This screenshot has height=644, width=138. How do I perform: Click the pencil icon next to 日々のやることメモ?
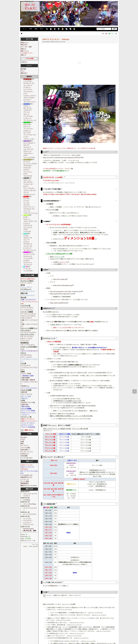click(56, 338)
